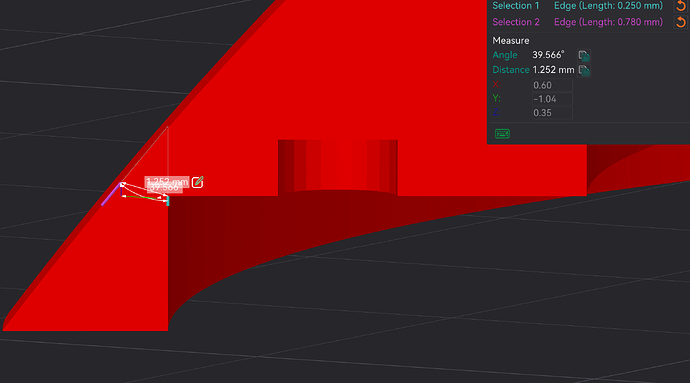Screen dimensions: 690x383
Task: Click the 1.252 mm measurement label in the viewport
Action: tap(167, 181)
